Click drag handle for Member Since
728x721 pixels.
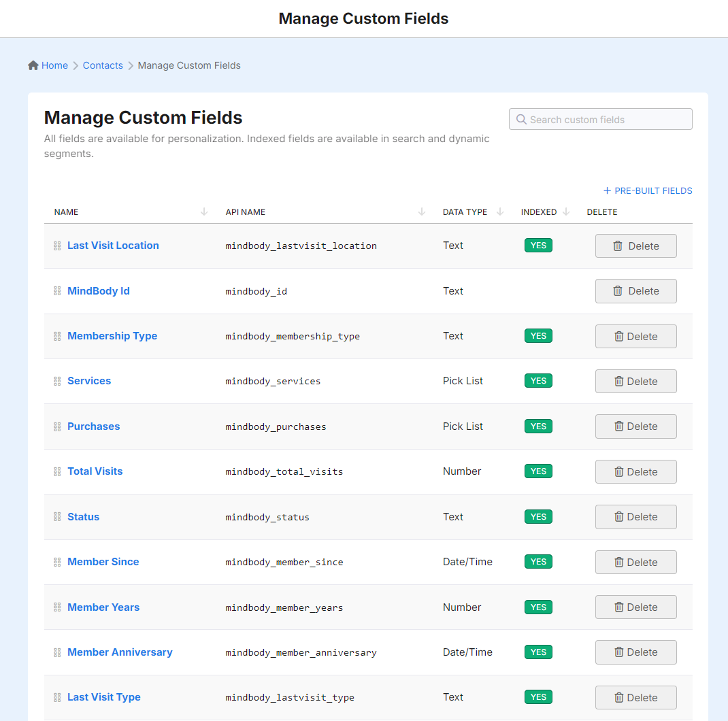click(57, 563)
